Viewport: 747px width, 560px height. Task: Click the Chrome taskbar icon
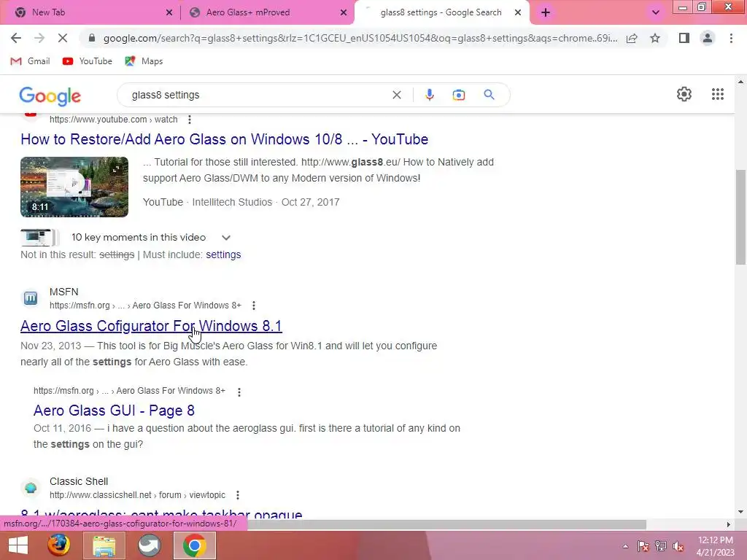coord(194,545)
